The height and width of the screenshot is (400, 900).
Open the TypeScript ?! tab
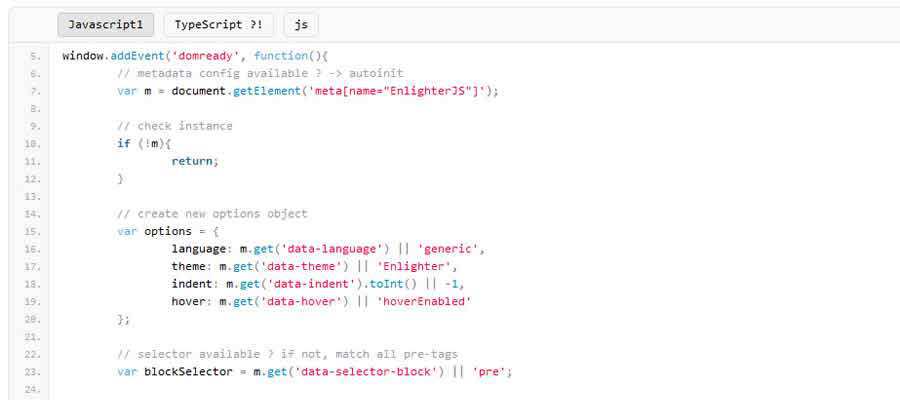click(218, 25)
